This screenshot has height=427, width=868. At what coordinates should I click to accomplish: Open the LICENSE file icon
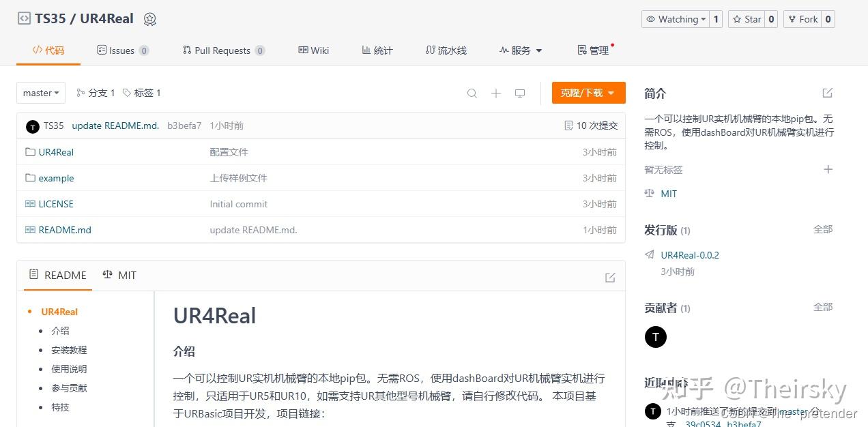coord(30,204)
